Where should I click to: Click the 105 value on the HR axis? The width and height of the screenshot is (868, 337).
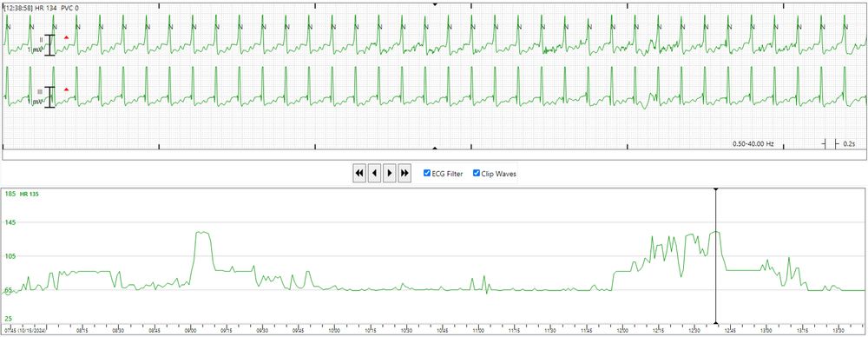tap(10, 256)
